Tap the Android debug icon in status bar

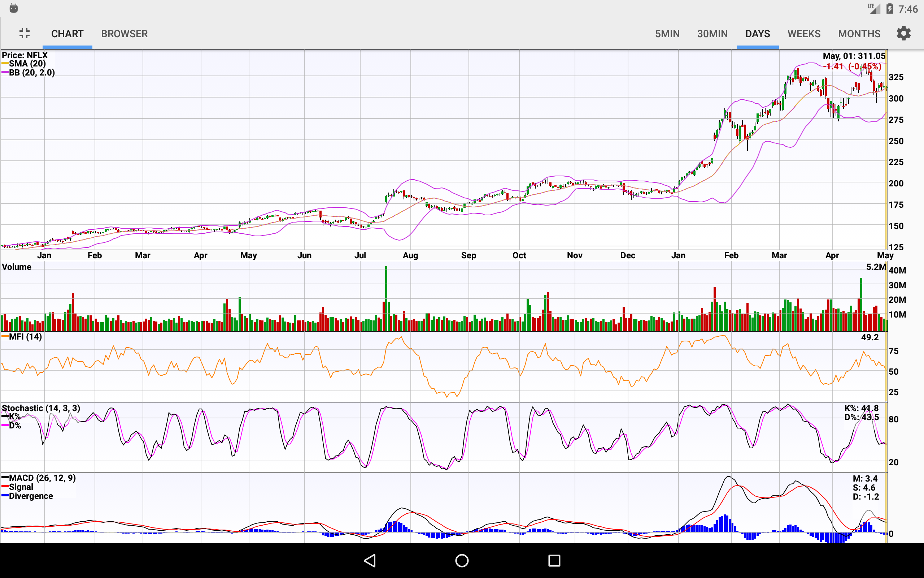coord(14,8)
